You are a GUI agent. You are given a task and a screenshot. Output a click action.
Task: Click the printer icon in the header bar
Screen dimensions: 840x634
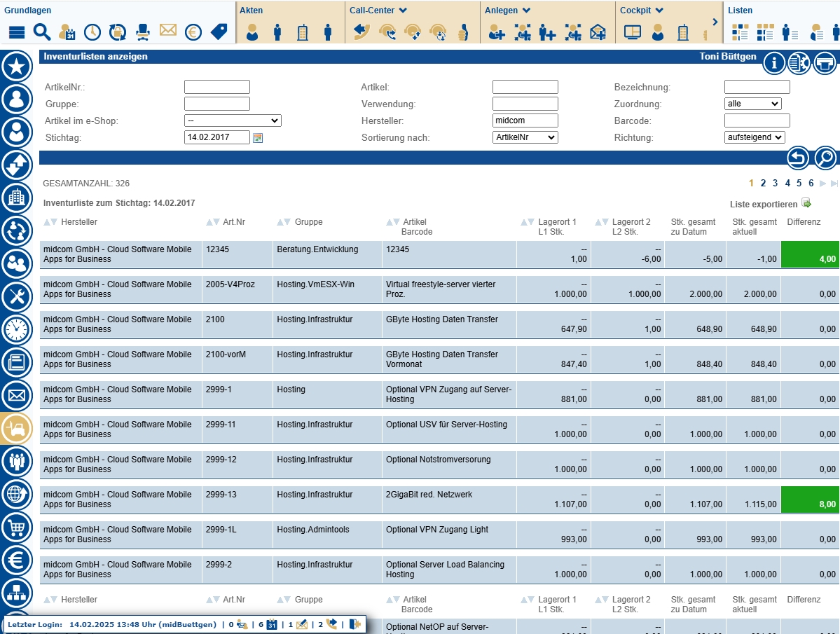pyautogui.click(x=825, y=62)
